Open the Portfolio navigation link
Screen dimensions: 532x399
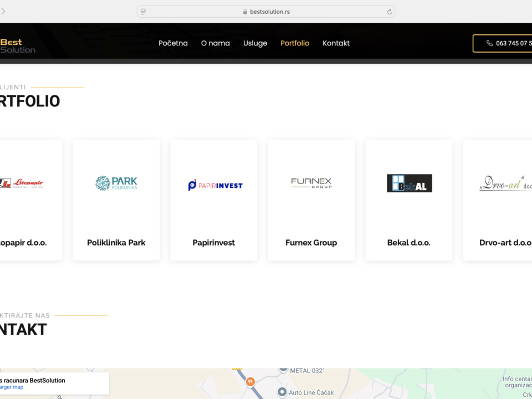[295, 43]
